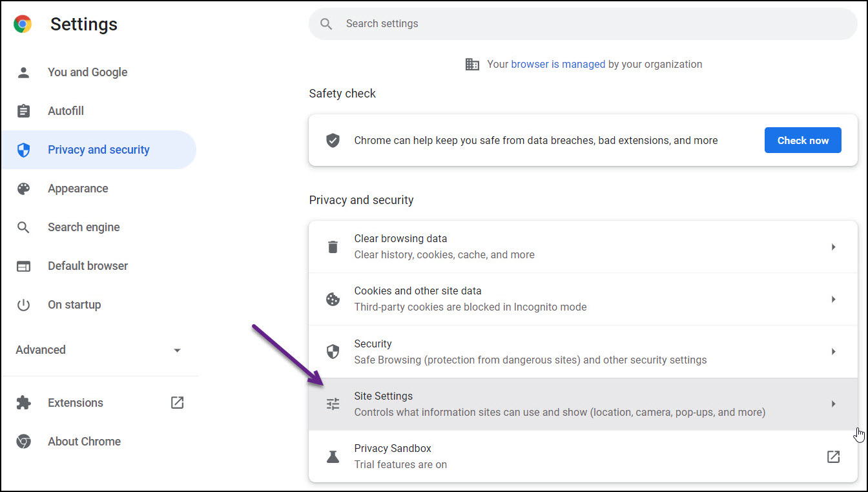Click the person icon for You and Google
The height and width of the screenshot is (492, 868).
(x=24, y=72)
